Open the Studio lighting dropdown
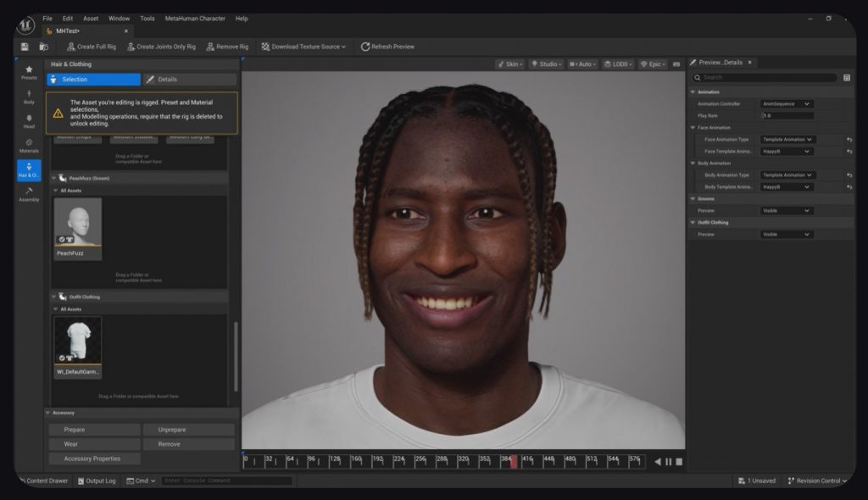 pyautogui.click(x=547, y=64)
